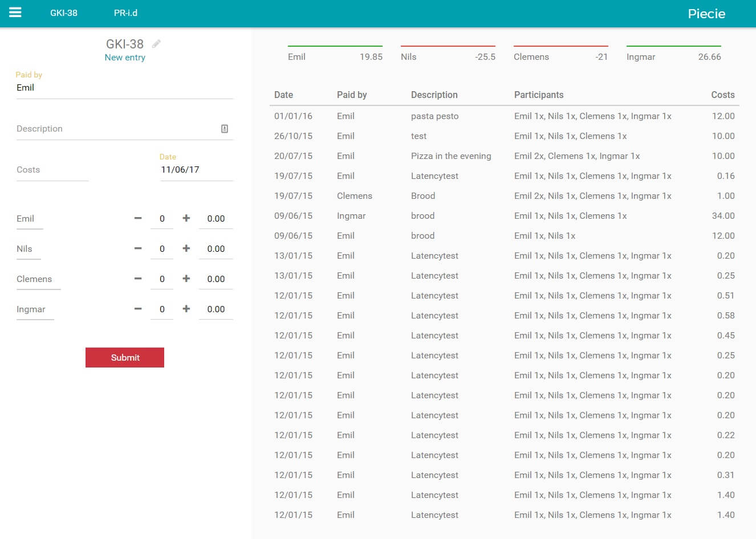Click the contacts icon in Description field
This screenshot has height=539, width=756.
(x=225, y=129)
